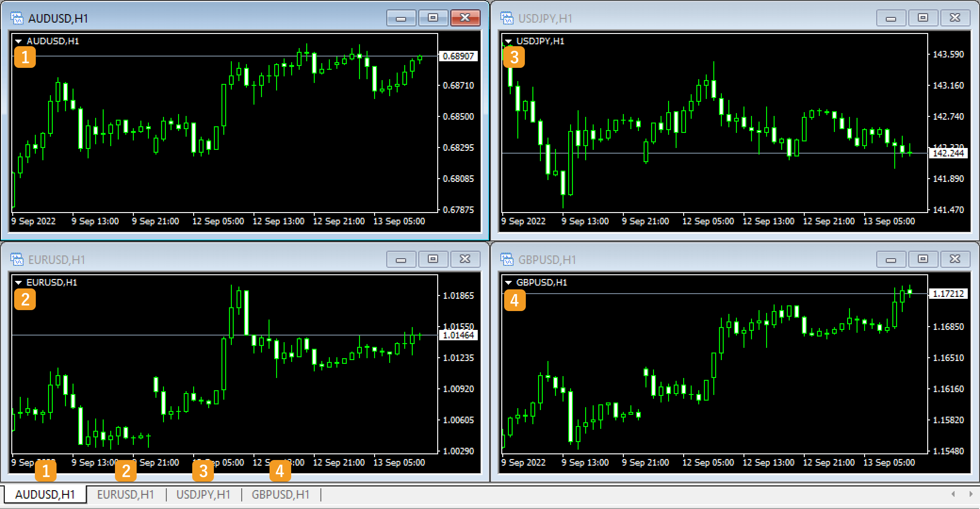Viewport: 980px width, 509px height.
Task: Click 13 Sep 05:00 on USDJPY time axis
Action: pos(889,221)
